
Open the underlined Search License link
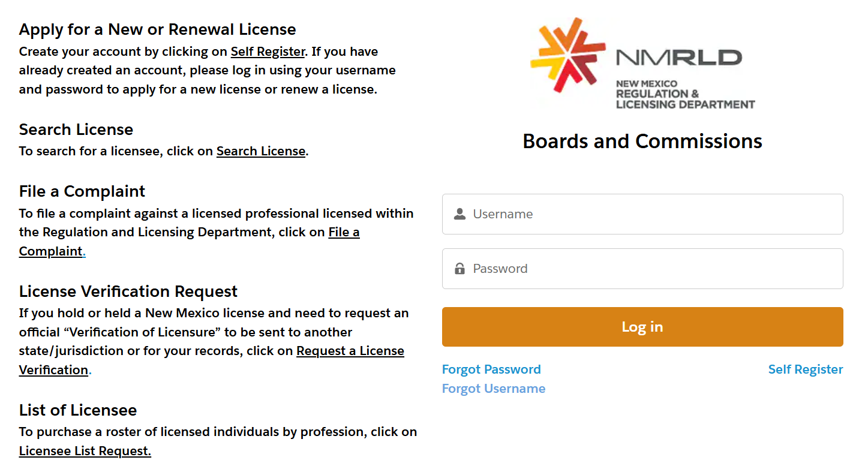[261, 151]
